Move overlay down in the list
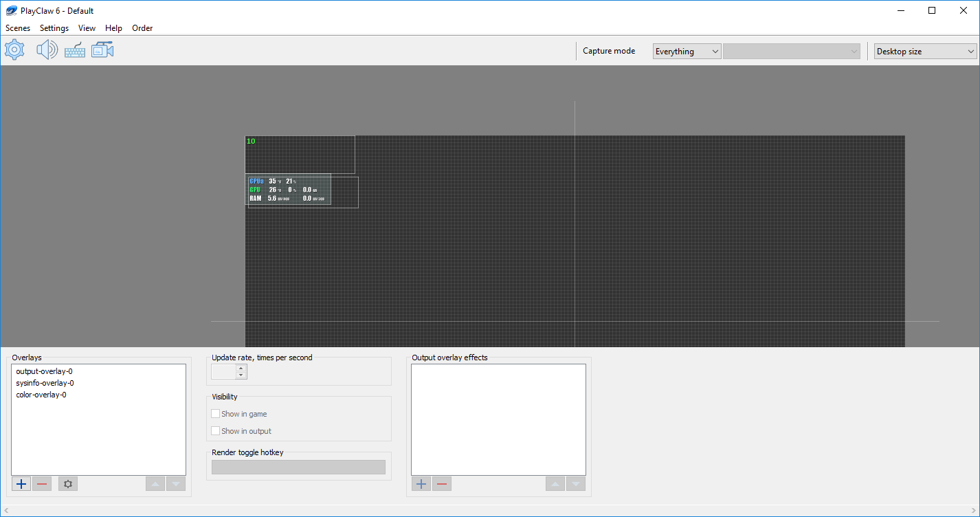 tap(176, 484)
